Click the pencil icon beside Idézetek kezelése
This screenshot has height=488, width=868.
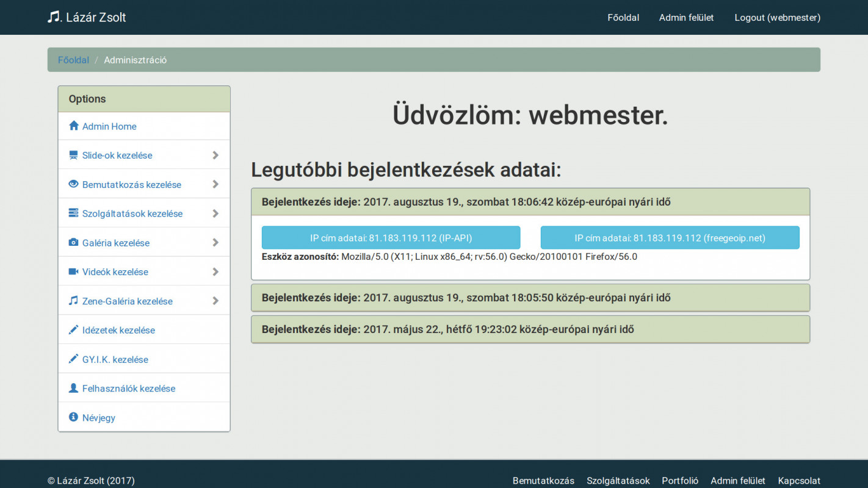[74, 330]
